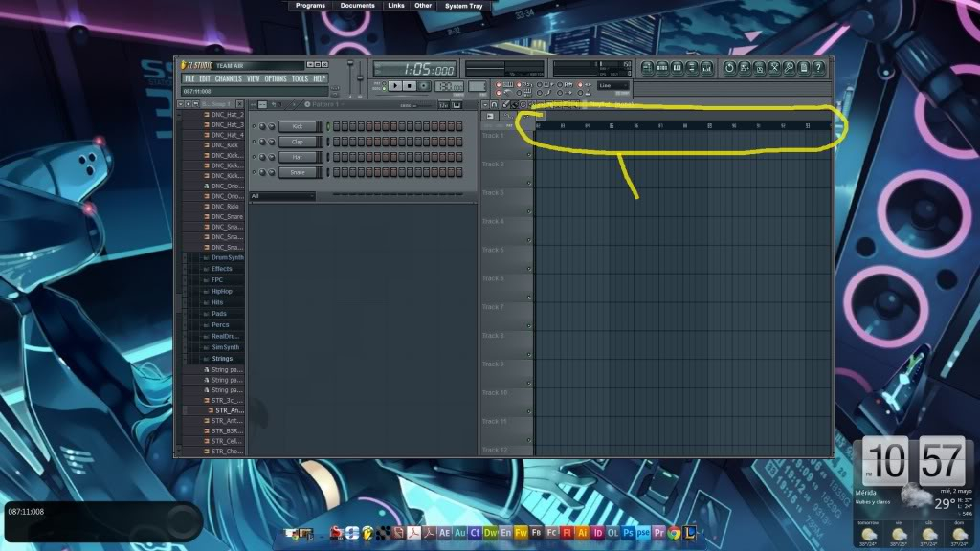Open Google Chrome from the dock
Screen dimensions: 980x551
674,533
